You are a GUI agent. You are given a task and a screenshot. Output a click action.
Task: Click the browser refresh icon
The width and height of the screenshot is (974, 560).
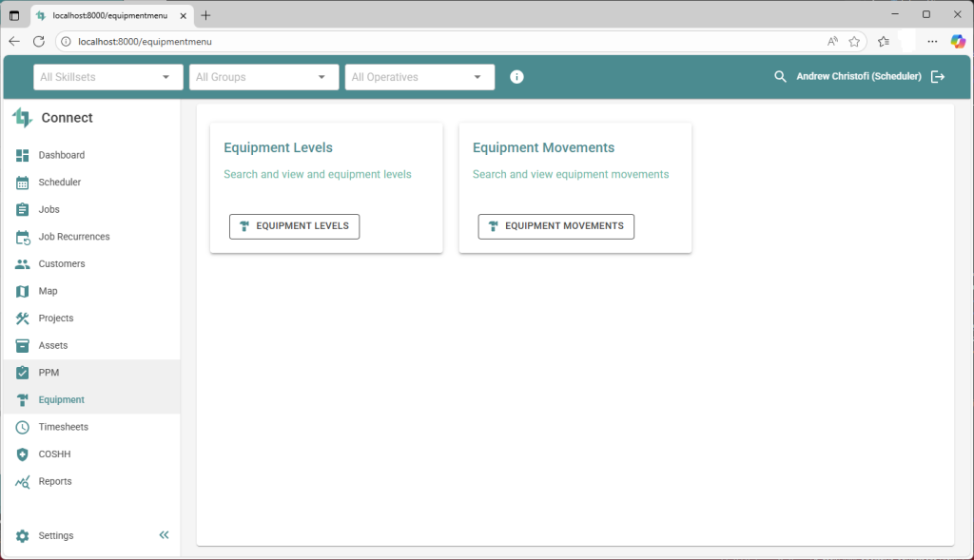pyautogui.click(x=38, y=42)
